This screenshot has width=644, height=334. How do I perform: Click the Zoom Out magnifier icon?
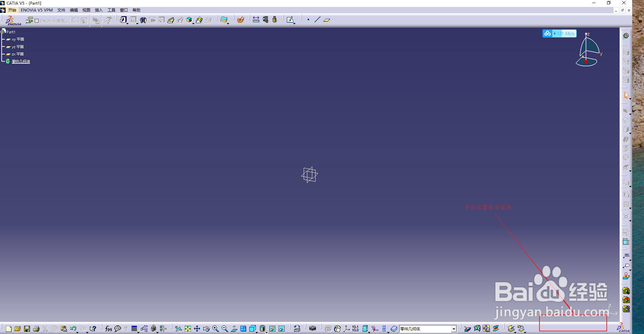[x=225, y=329]
